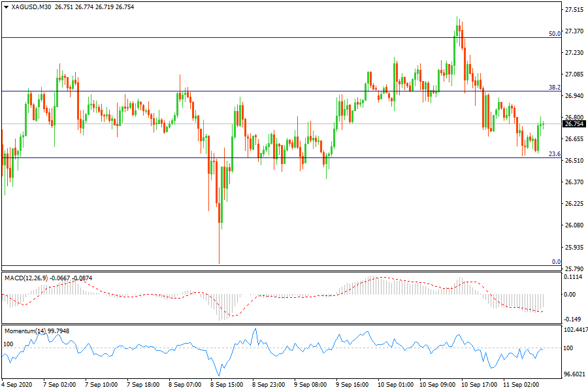Click the 10 Sep 09:00 time label
Image resolution: width=588 pixels, height=392 pixels.
pos(437,385)
